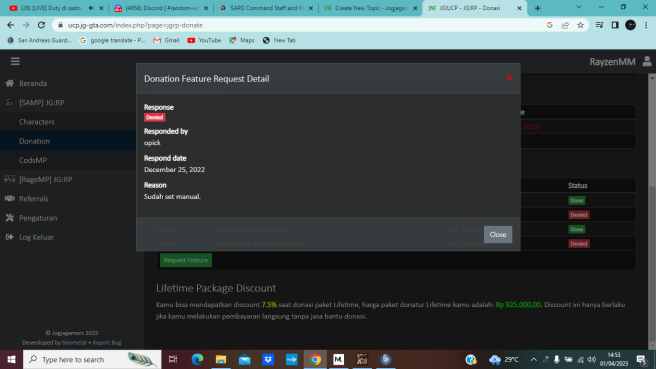Screen dimensions: 656x369
Task: Go to Donation sidebar entry
Action: (x=34, y=141)
